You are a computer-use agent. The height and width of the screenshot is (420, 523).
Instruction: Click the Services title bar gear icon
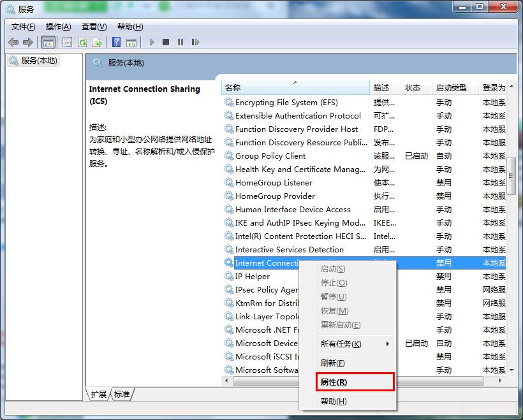pos(10,10)
